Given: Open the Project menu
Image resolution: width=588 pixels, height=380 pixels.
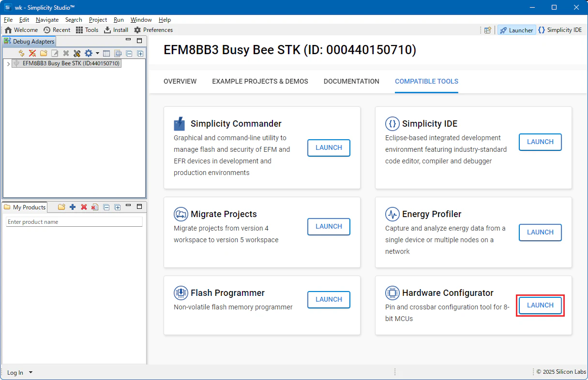Looking at the screenshot, I should pyautogui.click(x=98, y=20).
